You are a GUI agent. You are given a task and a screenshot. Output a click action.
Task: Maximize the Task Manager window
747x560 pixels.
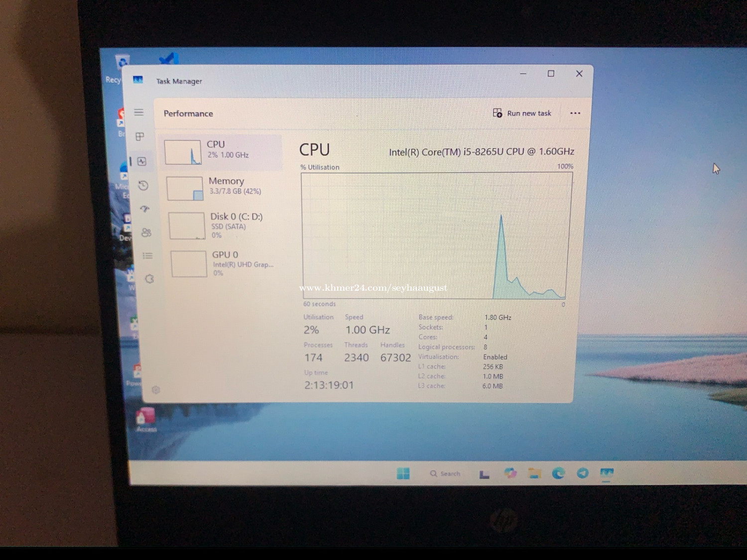(551, 74)
